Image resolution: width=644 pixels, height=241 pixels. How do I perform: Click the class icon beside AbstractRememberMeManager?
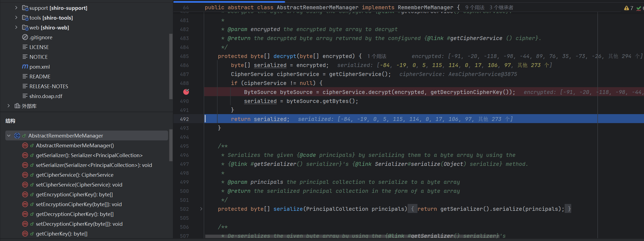click(17, 136)
